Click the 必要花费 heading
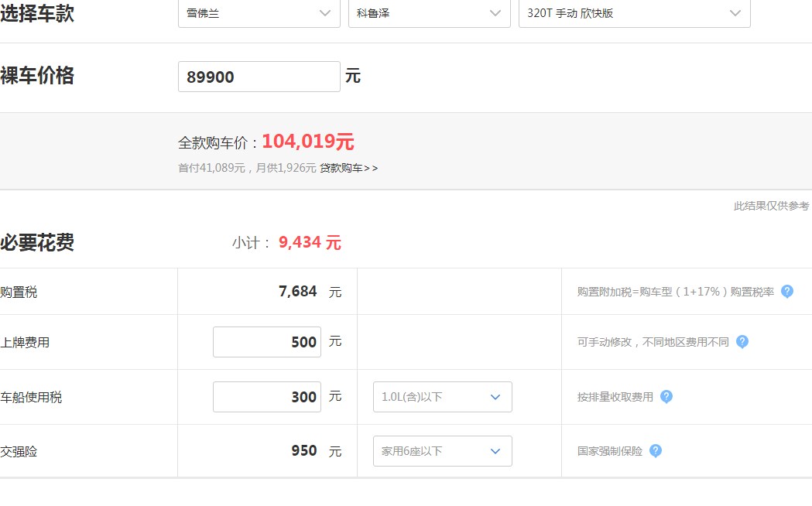 click(37, 243)
